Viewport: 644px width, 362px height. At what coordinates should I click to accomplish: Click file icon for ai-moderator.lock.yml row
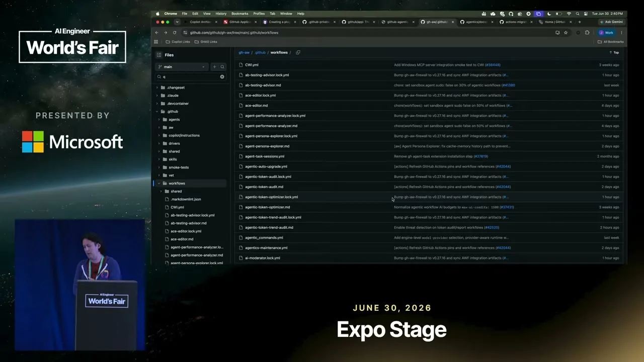pos(241,258)
